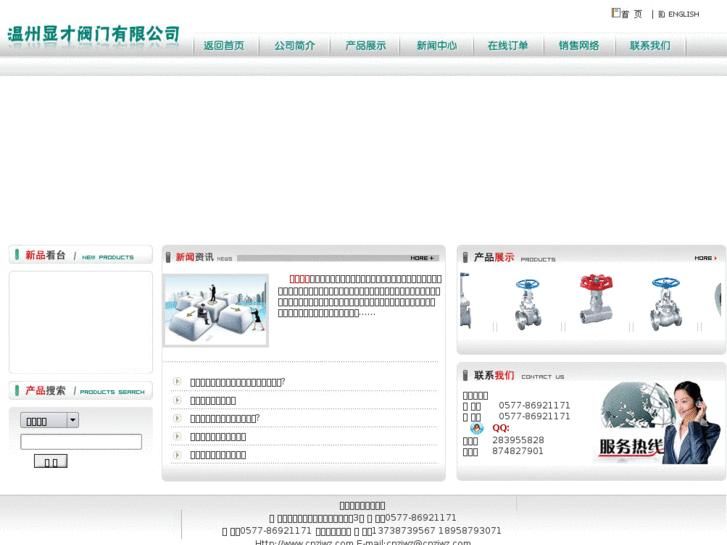Go to the 联系我们 nav item

650,45
